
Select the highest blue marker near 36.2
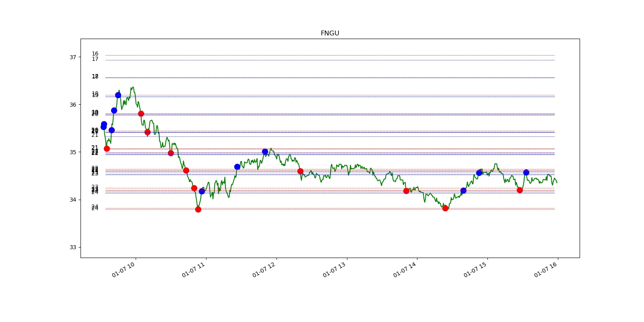coord(118,95)
